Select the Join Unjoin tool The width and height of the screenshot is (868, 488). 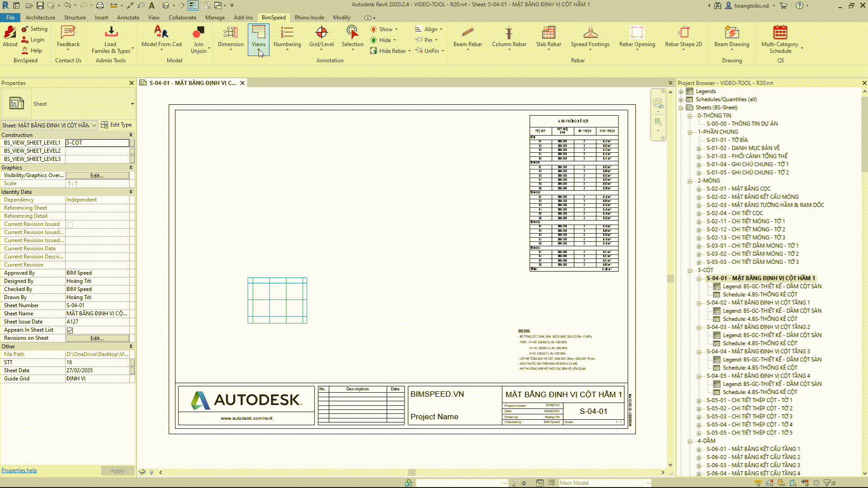click(x=199, y=38)
